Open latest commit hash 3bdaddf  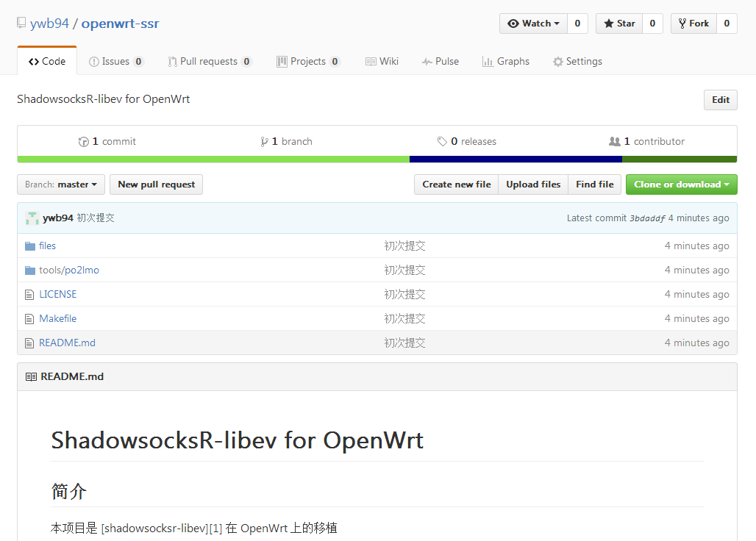647,218
